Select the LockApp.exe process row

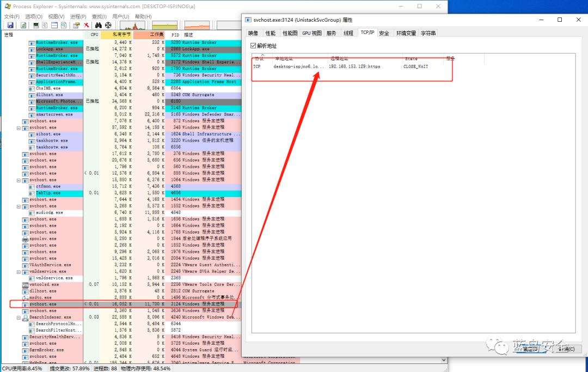pyautogui.click(x=121, y=49)
